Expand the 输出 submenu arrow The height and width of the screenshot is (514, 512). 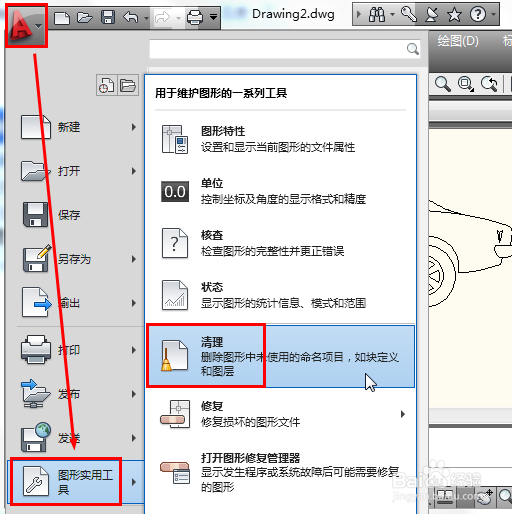(x=134, y=303)
